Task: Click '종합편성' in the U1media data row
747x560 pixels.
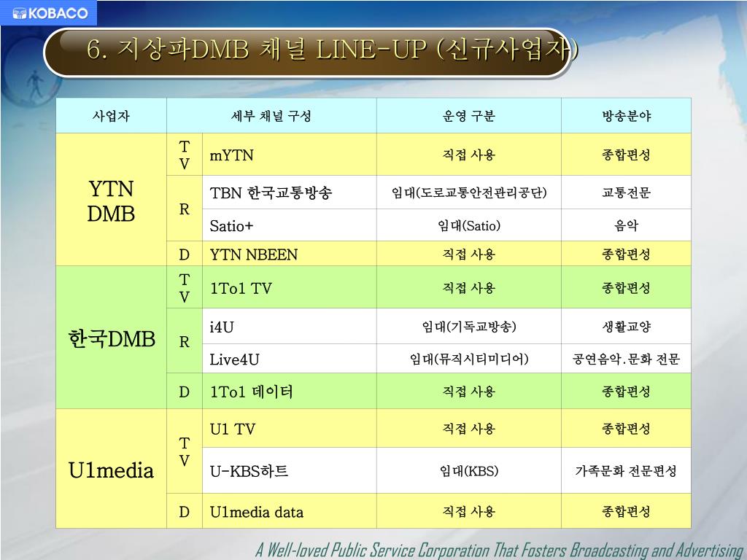Action: (x=626, y=511)
